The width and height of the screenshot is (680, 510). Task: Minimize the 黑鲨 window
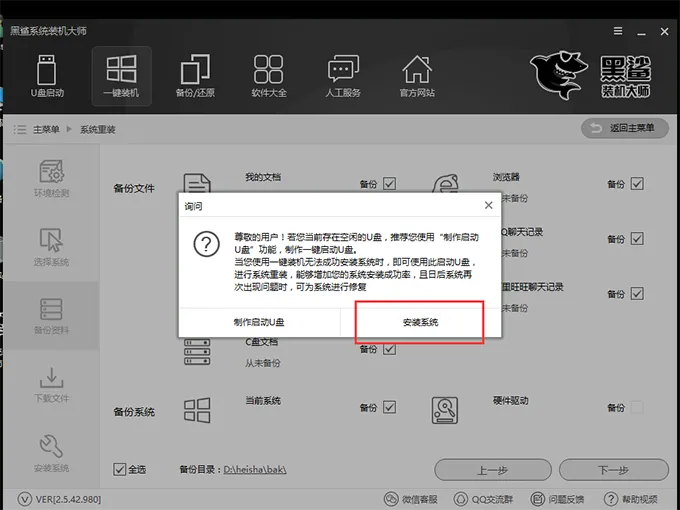pyautogui.click(x=641, y=32)
